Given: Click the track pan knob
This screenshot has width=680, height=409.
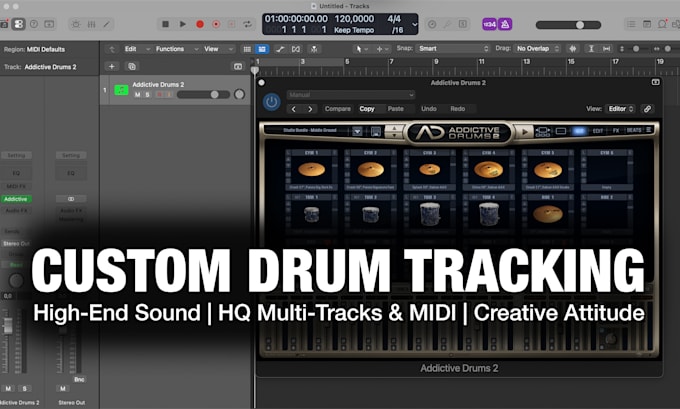Looking at the screenshot, I should (x=239, y=94).
